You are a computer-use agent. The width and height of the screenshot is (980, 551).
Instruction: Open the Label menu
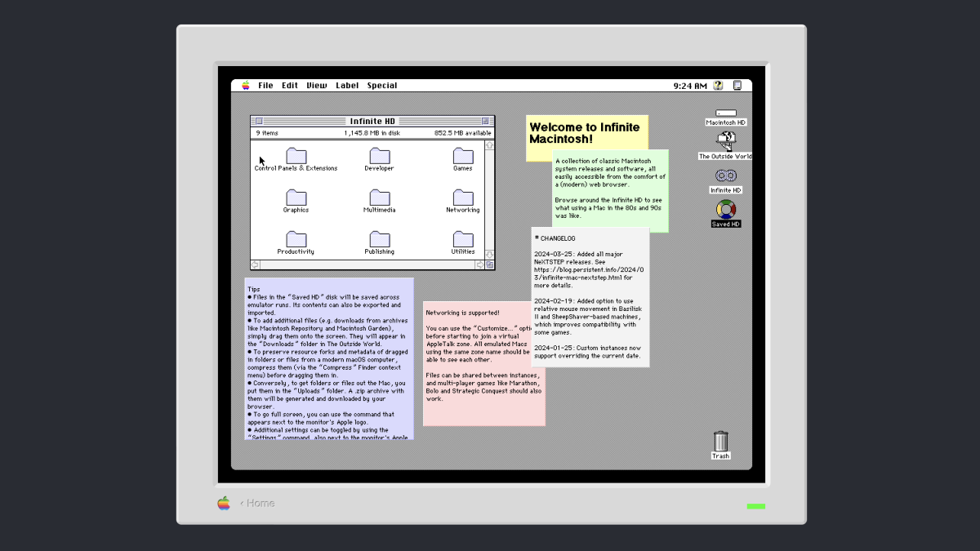(347, 85)
